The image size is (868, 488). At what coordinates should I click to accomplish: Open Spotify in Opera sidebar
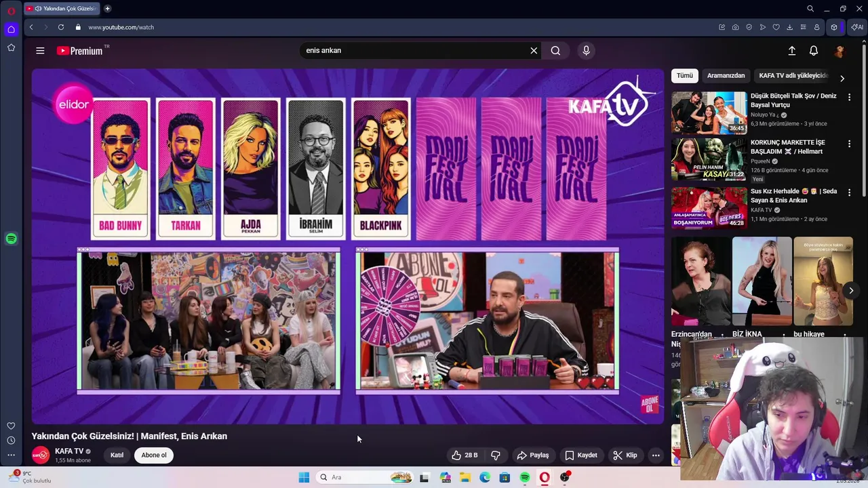(11, 239)
